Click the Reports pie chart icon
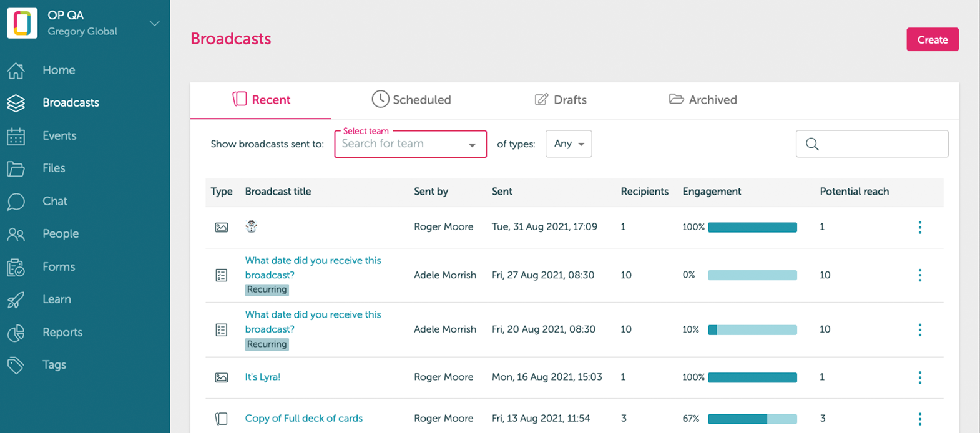This screenshot has width=980, height=433. click(x=16, y=333)
